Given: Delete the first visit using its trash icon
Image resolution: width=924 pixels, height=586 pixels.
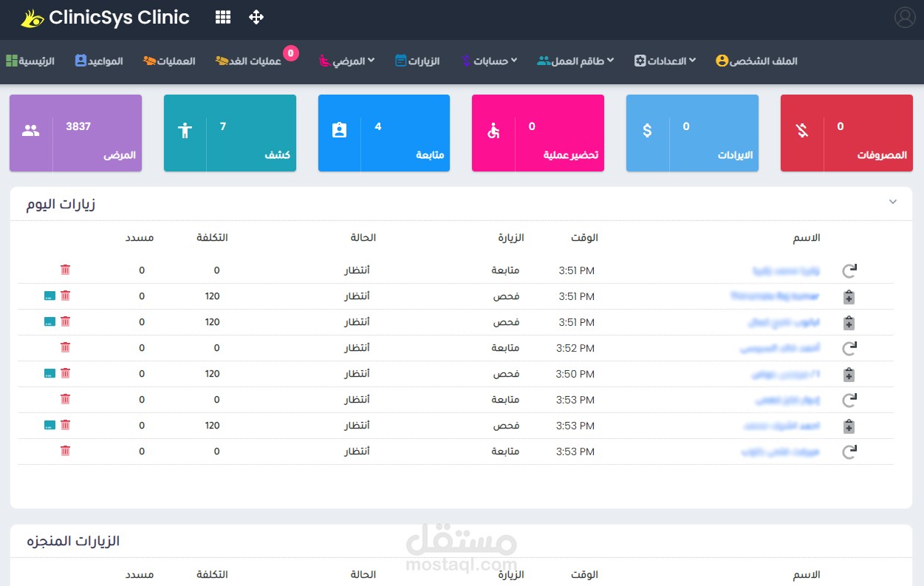Looking at the screenshot, I should (x=65, y=270).
